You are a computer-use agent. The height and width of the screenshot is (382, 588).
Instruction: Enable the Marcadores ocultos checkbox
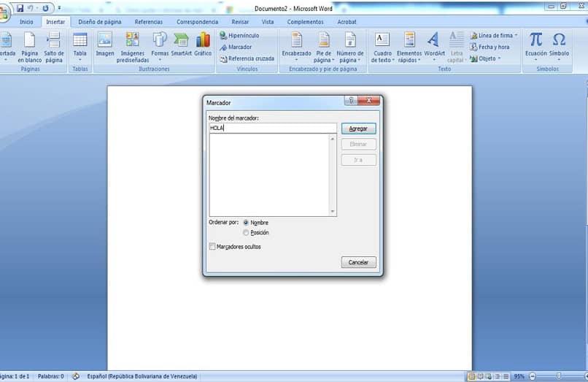(x=212, y=246)
